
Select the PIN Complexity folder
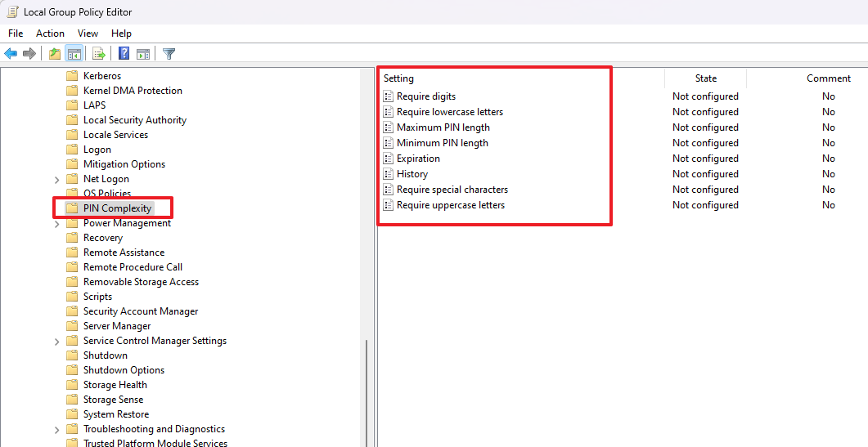coord(117,208)
